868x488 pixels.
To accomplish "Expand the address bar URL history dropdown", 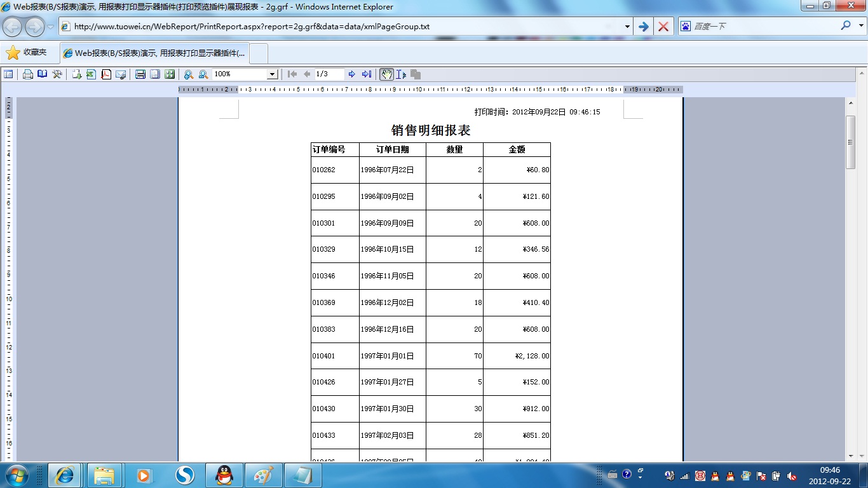I will click(627, 27).
